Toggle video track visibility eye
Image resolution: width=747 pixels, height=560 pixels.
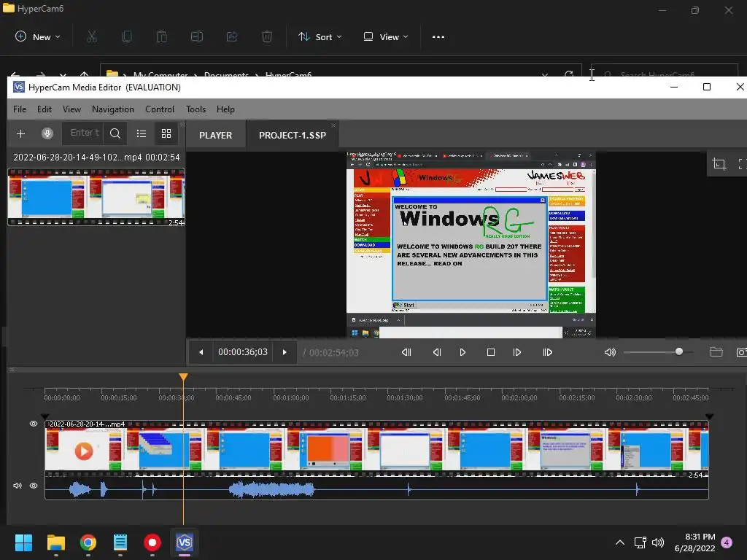tap(34, 424)
